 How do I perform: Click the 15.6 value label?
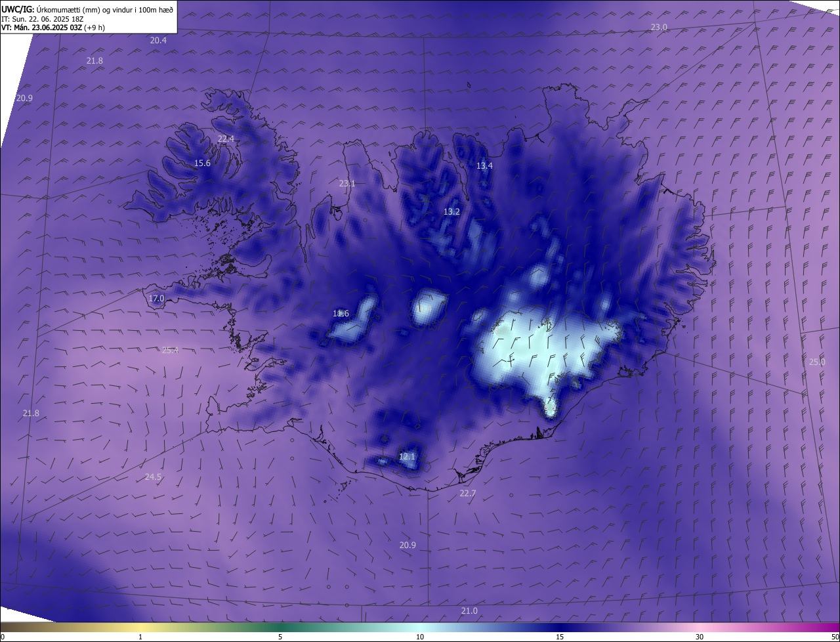click(x=202, y=163)
